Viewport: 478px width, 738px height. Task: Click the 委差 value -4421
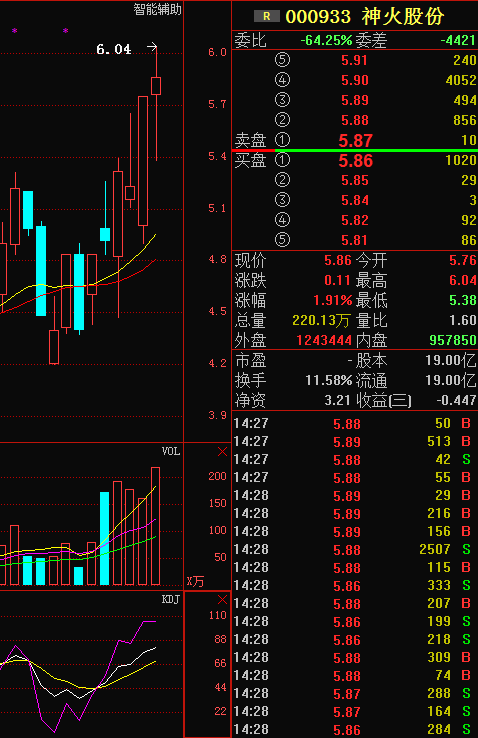coord(458,40)
